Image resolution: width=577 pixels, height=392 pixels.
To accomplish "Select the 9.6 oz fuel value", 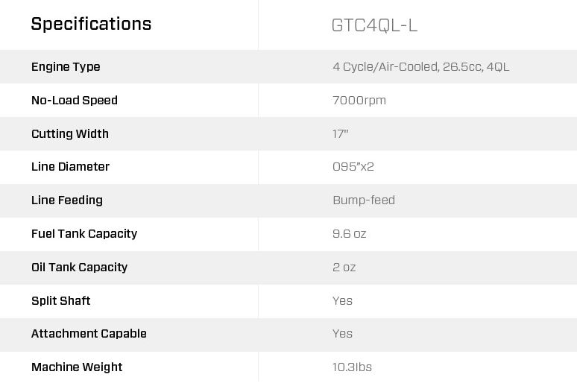I will click(x=349, y=234).
